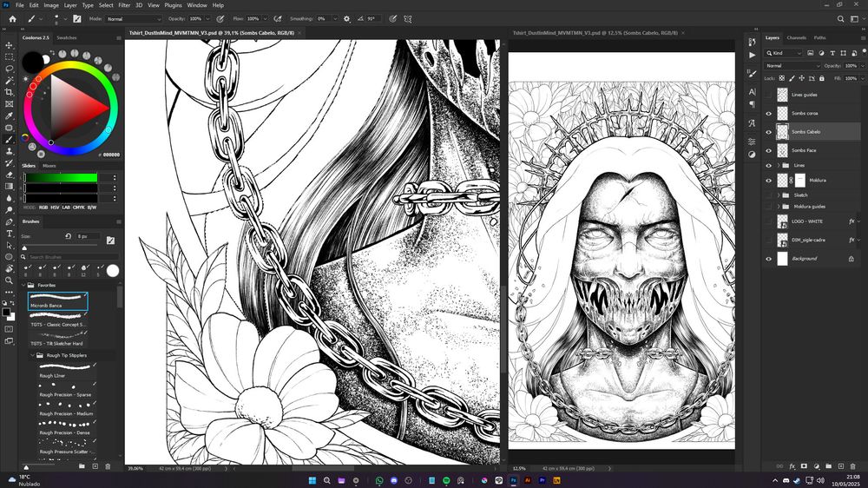This screenshot has height=488, width=868.
Task: Open Actions panel play icon
Action: tap(752, 56)
